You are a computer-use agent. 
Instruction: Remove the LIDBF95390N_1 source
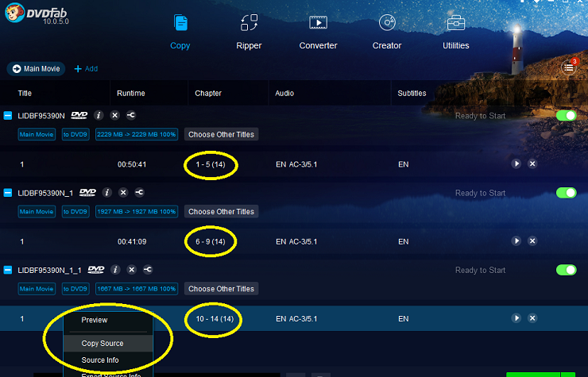(x=123, y=193)
